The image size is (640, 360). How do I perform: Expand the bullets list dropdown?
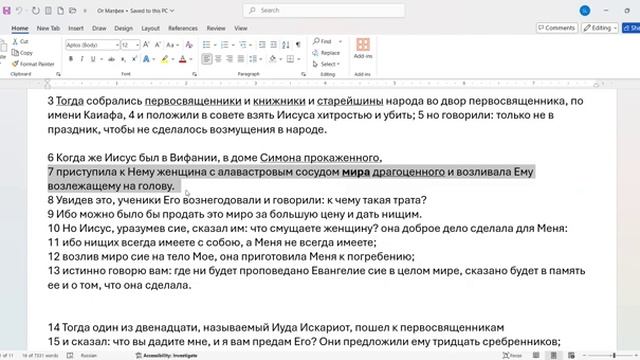point(215,44)
